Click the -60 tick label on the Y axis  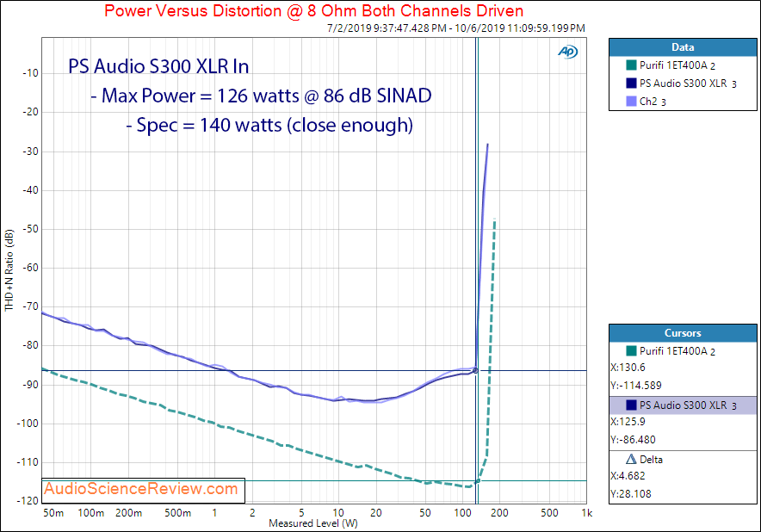[30, 268]
